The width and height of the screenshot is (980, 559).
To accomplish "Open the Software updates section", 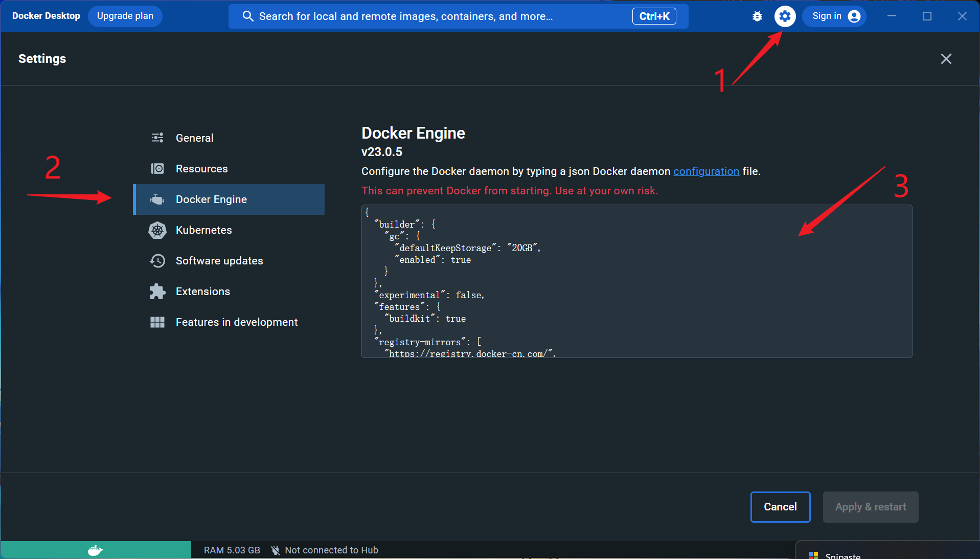I will pos(229,261).
